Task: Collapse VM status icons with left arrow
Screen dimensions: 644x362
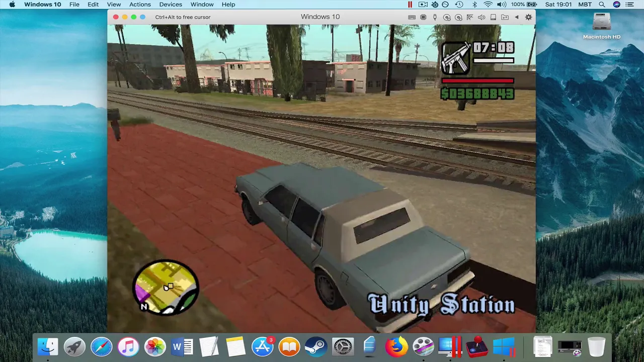Action: (x=517, y=17)
